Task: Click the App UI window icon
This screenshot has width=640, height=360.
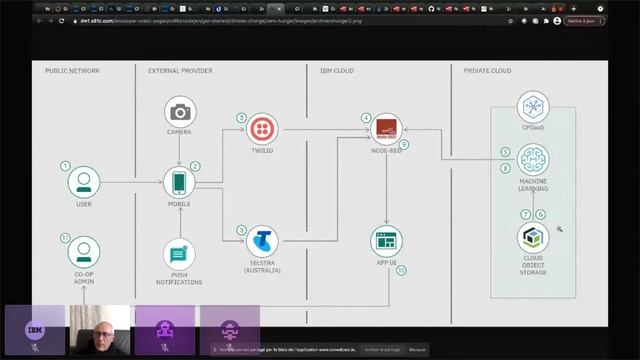Action: [386, 241]
